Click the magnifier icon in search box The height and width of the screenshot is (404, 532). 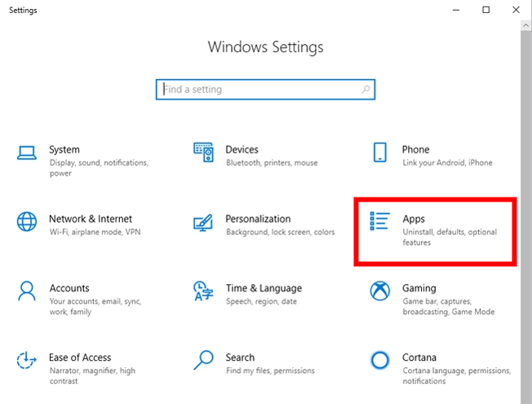point(366,90)
